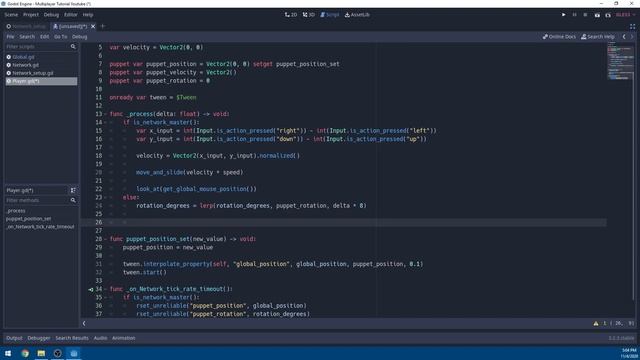The height and width of the screenshot is (360, 640).
Task: Toggle distraction-free mode icon
Action: (x=632, y=26)
